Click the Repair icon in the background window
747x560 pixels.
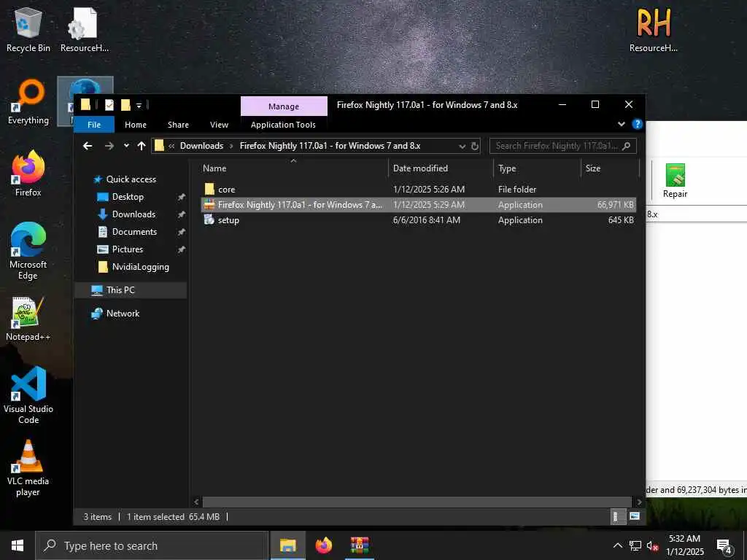(675, 181)
